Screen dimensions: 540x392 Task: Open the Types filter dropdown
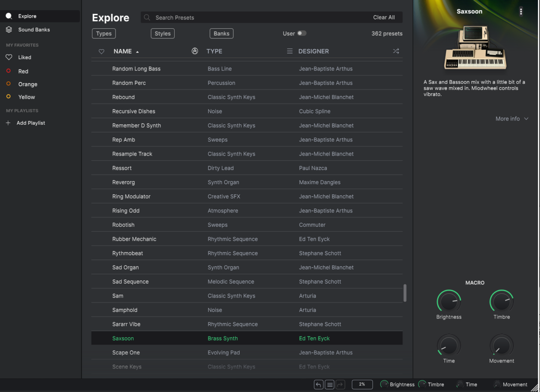point(104,34)
